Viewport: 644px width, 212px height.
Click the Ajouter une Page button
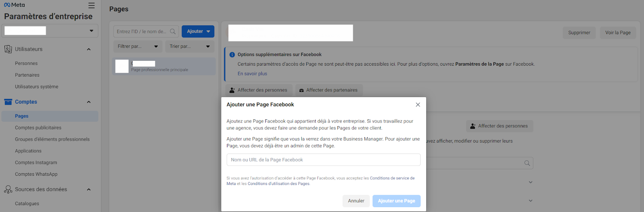pos(396,201)
